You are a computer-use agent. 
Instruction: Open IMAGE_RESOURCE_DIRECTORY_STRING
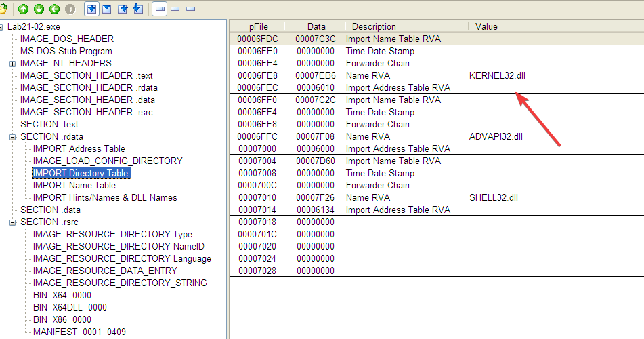(x=120, y=283)
